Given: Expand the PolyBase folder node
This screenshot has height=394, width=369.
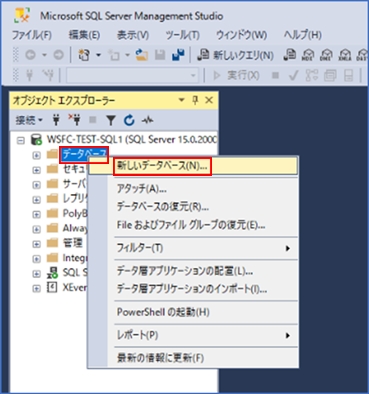Looking at the screenshot, I should point(36,214).
